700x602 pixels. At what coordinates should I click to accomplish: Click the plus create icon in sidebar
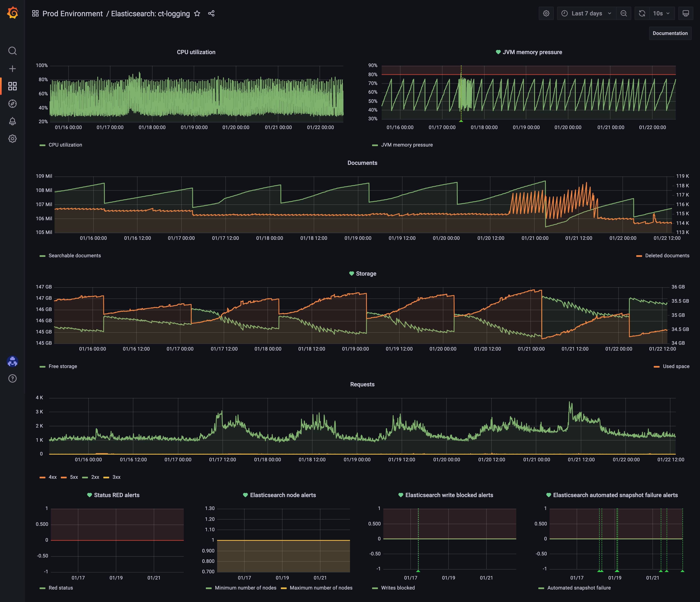[12, 68]
